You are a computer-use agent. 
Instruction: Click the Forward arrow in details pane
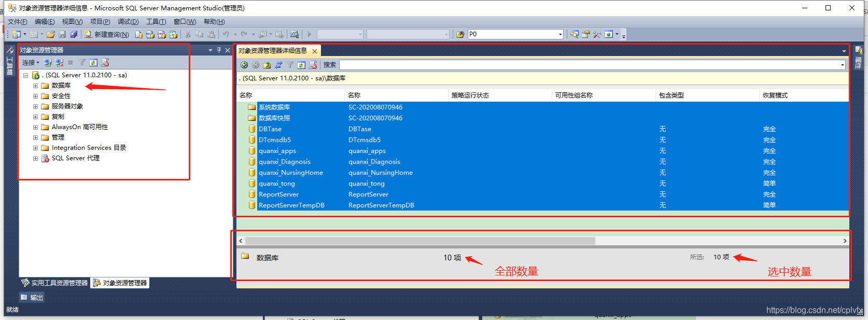tap(256, 65)
